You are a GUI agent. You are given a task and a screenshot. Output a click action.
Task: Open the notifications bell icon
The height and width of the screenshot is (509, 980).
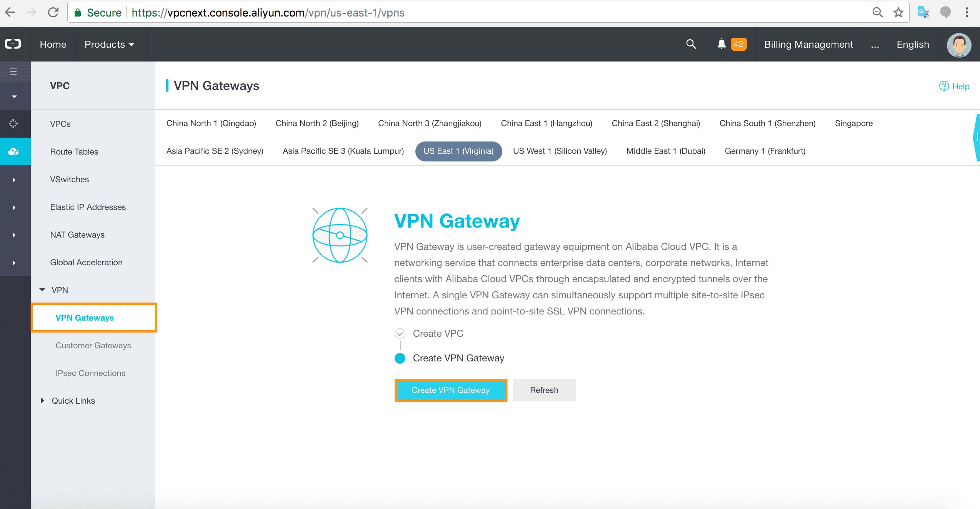(x=722, y=44)
